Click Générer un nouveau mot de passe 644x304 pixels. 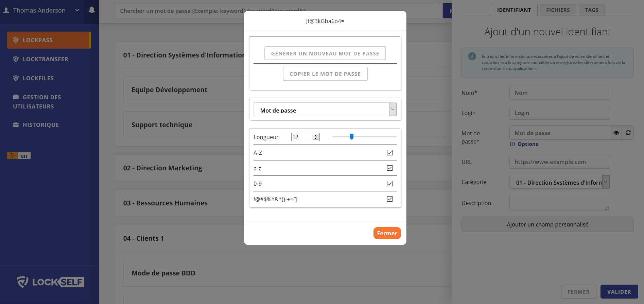tap(325, 53)
